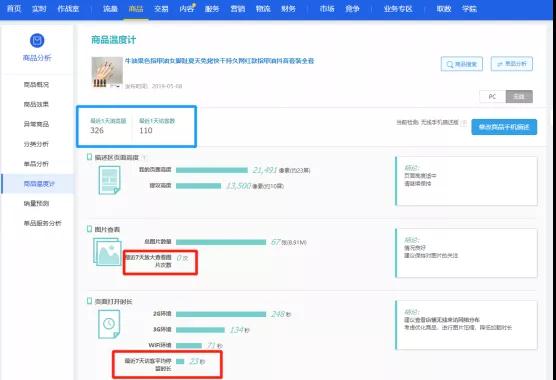Click the small icon before 描述区页面高度 heading
556x380 pixels.
(90, 157)
